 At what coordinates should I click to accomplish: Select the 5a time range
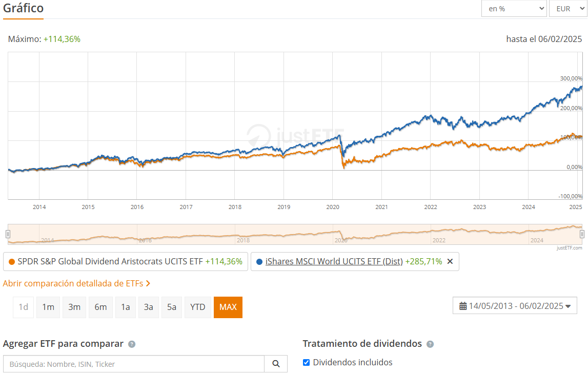(x=171, y=307)
